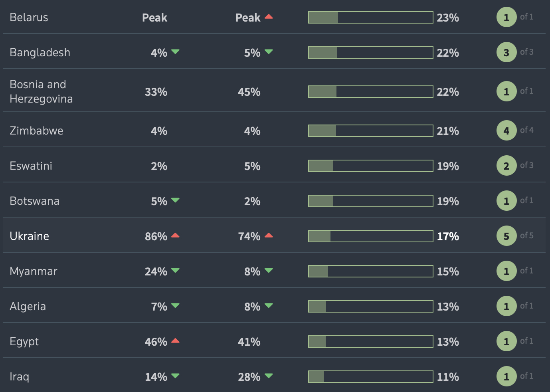Click the Belarus 23% progress bar

(x=370, y=18)
